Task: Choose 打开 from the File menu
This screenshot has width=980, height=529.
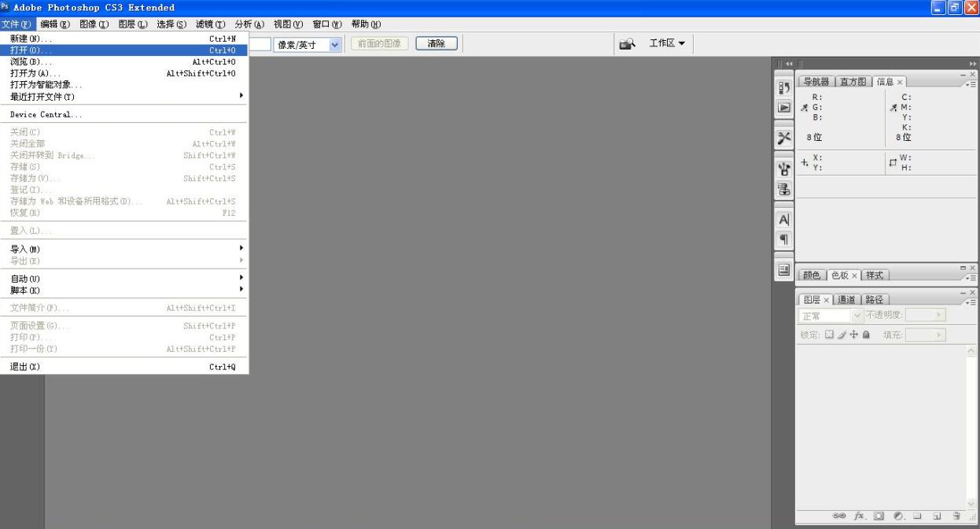Action: [124, 50]
